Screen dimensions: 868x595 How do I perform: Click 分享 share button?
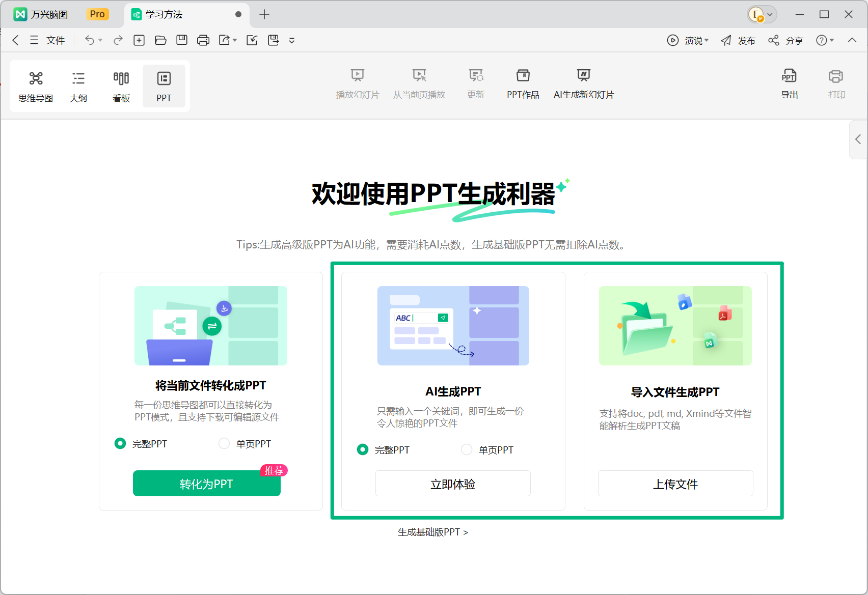[x=785, y=40]
